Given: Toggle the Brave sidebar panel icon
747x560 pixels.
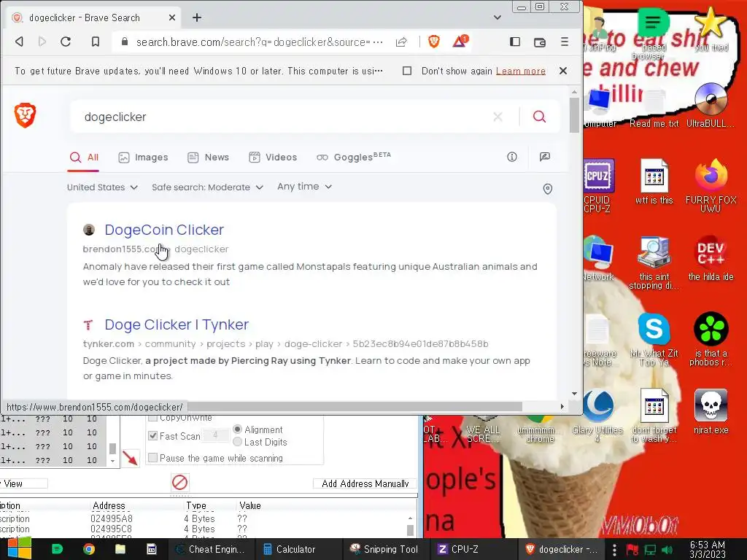Looking at the screenshot, I should click(x=515, y=42).
